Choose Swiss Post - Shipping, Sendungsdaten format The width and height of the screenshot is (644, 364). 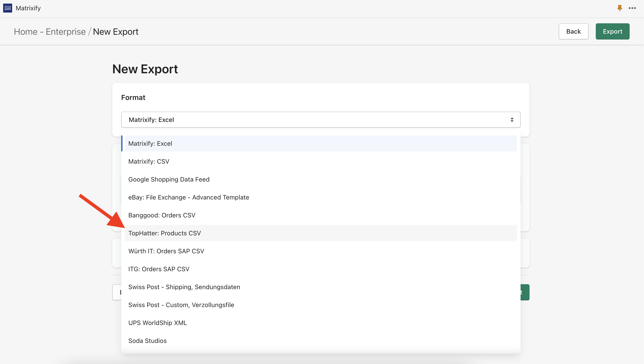point(184,287)
